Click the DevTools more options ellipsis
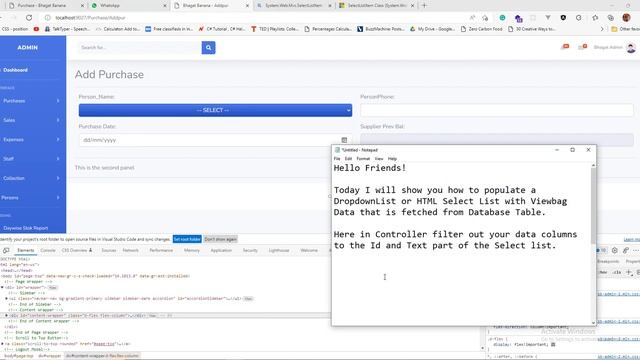 click(636, 250)
